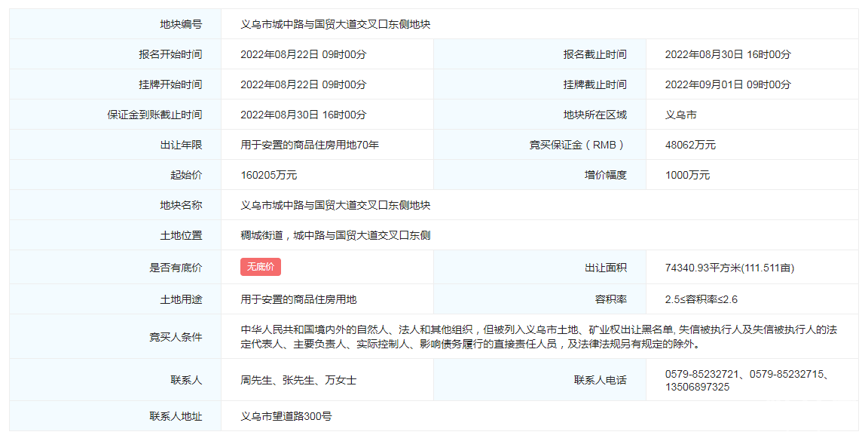
Task: Select the 容积率 value 2.5≤容积率≤2.6
Action: 701,299
